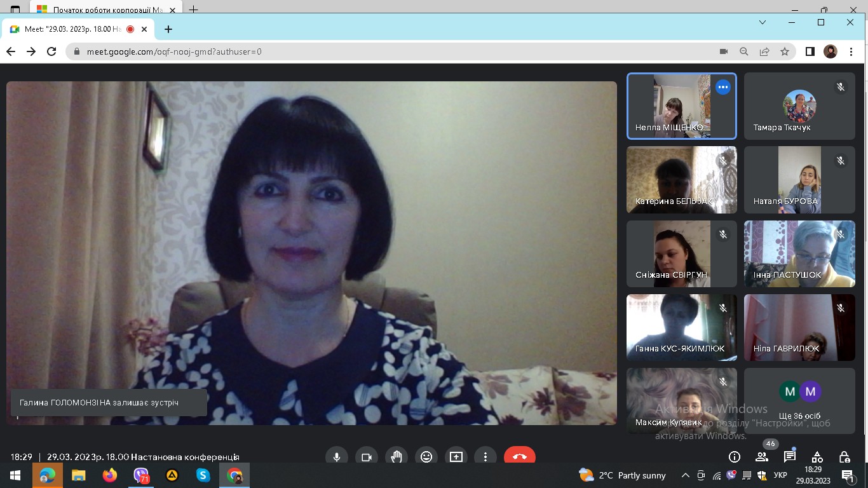868x488 pixels.
Task: Raise hand in the meeting
Action: (397, 457)
